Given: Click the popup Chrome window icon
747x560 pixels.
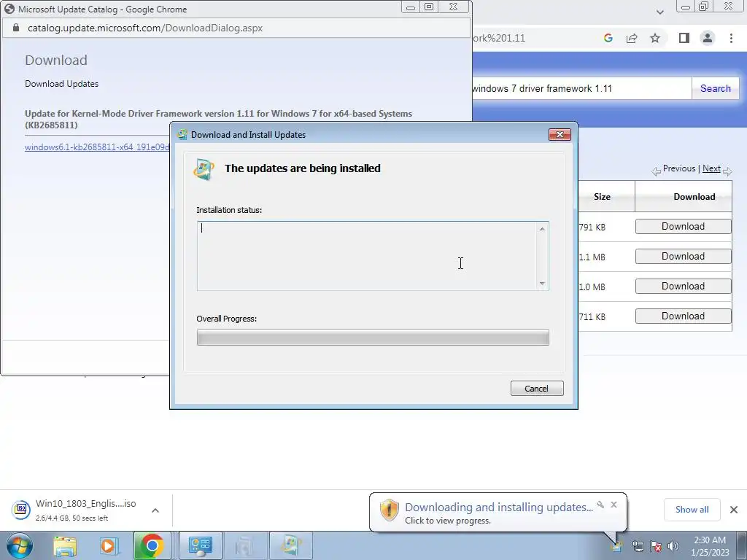Looking at the screenshot, I should point(9,9).
